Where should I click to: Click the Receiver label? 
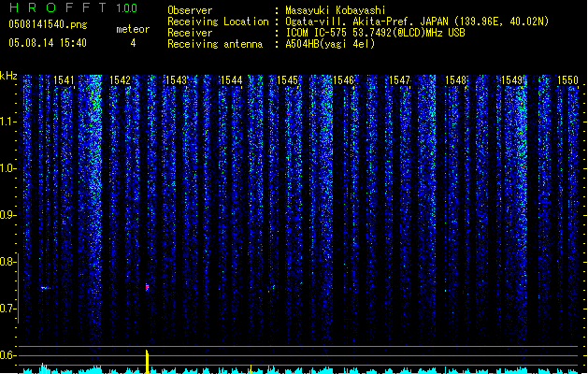[190, 33]
